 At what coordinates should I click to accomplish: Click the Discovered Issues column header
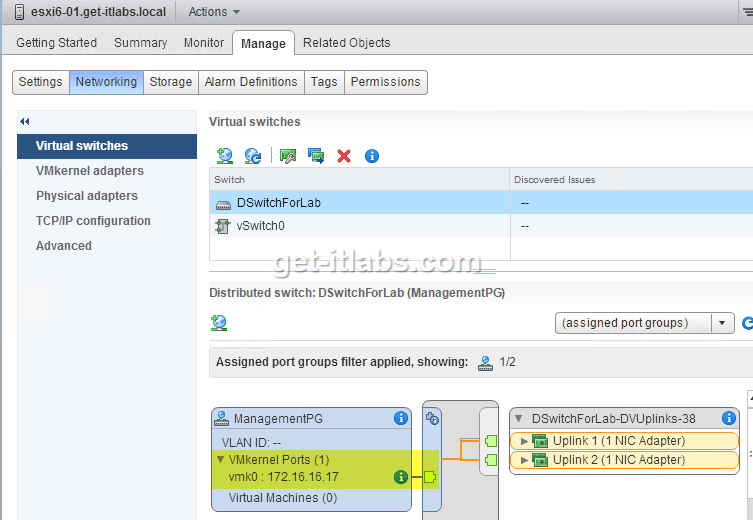click(x=631, y=180)
